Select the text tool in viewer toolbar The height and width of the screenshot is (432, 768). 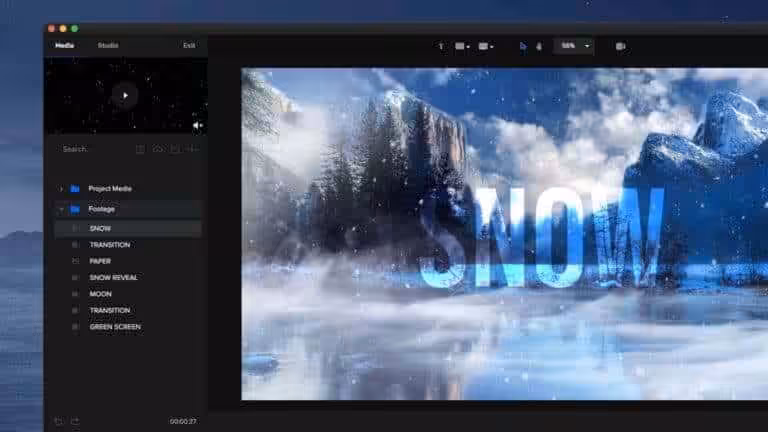[441, 46]
